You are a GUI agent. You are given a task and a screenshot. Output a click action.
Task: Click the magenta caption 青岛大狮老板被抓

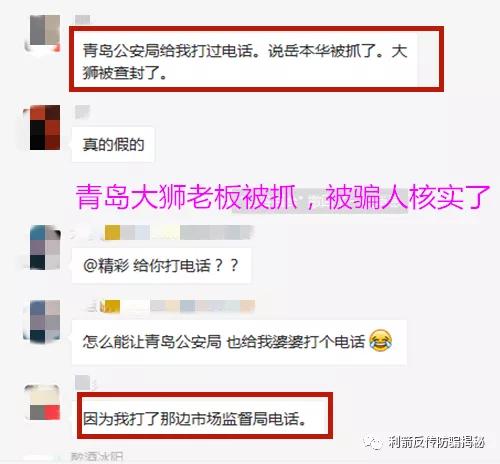click(x=186, y=197)
